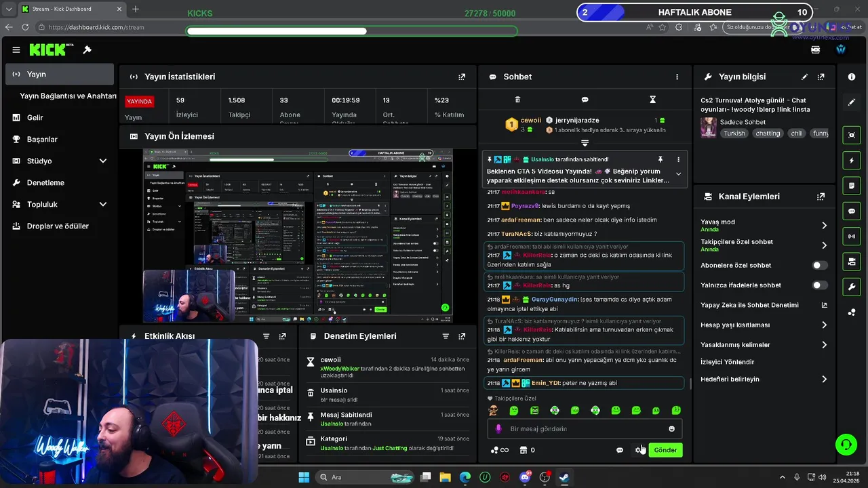This screenshot has height=488, width=868.
Task: Click the document icon in right sidebar
Action: (x=852, y=186)
